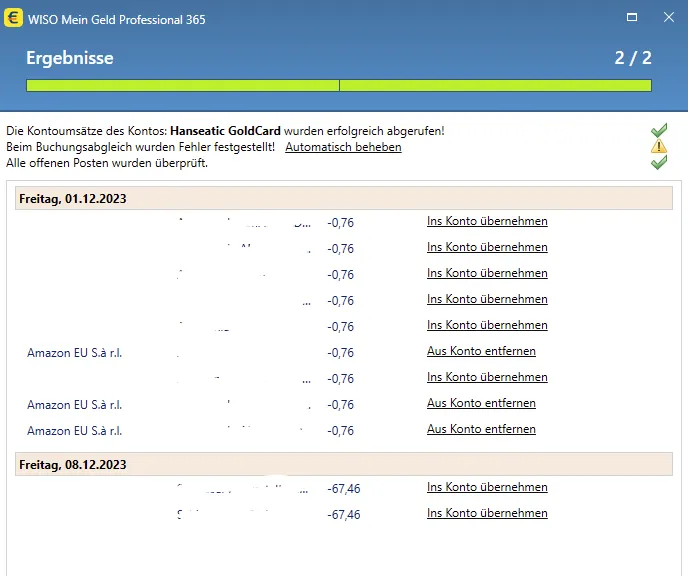Click green checkmark beside 'Alle offenen Posten' line
This screenshot has width=688, height=576.
point(658,162)
